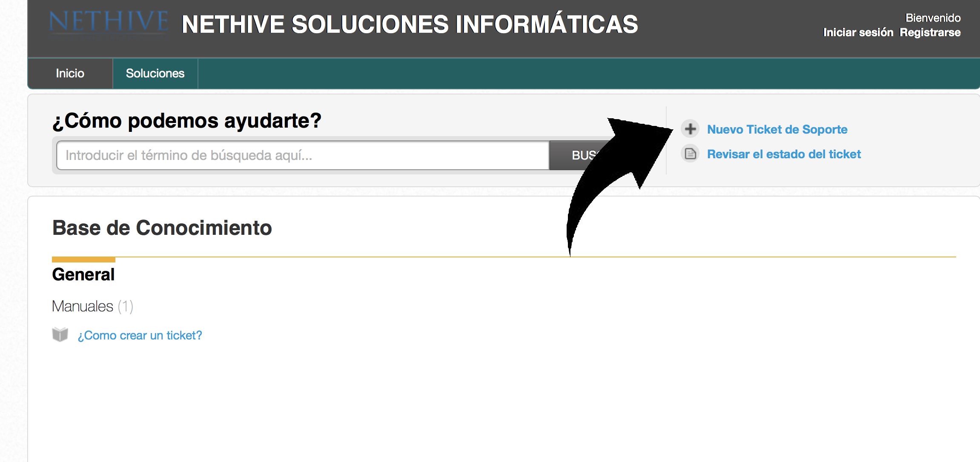
Task: Switch to the Soluciones tab
Action: tap(155, 73)
